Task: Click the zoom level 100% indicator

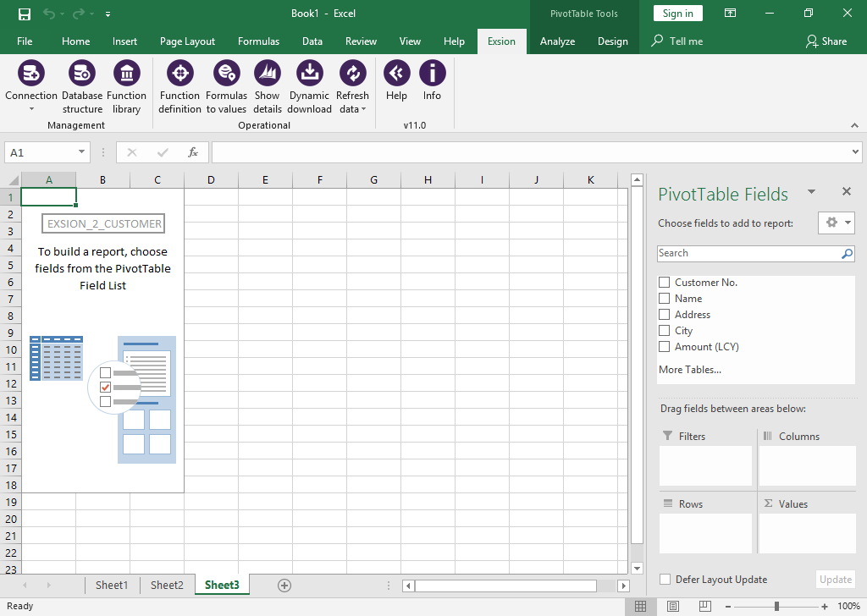Action: point(848,606)
